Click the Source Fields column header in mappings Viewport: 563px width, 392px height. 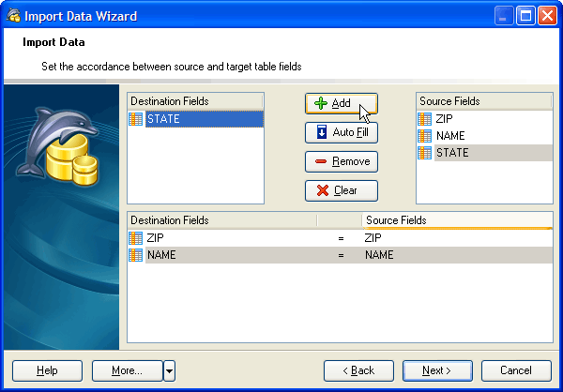pyautogui.click(x=455, y=220)
